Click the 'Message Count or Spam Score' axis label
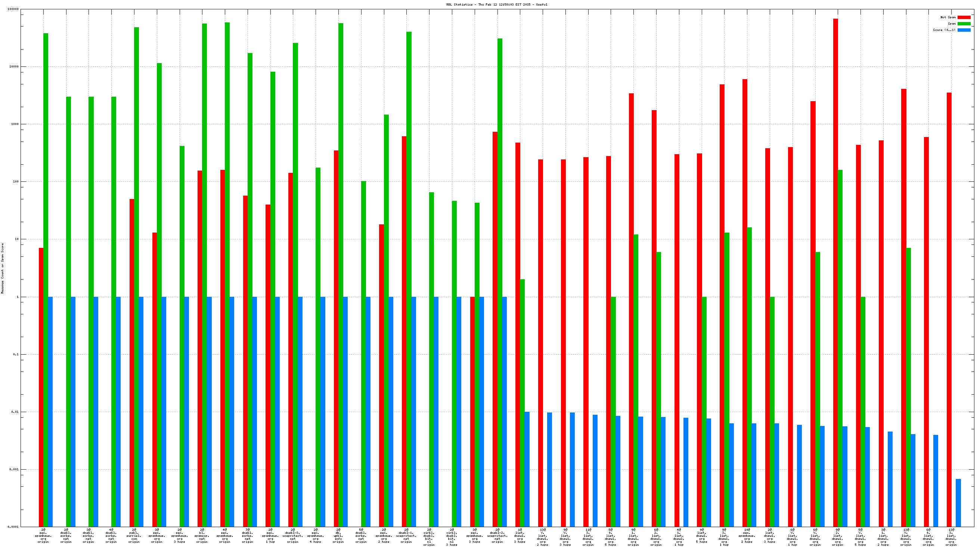 [x=3, y=268]
